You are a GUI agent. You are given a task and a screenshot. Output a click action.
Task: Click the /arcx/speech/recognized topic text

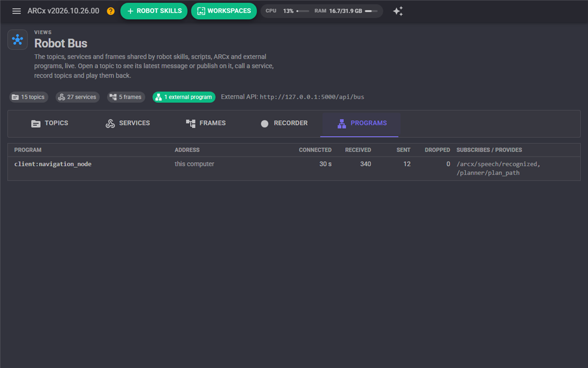point(498,164)
